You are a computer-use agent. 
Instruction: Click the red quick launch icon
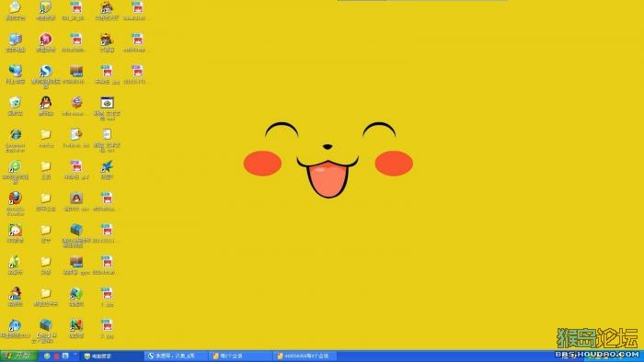point(56,356)
